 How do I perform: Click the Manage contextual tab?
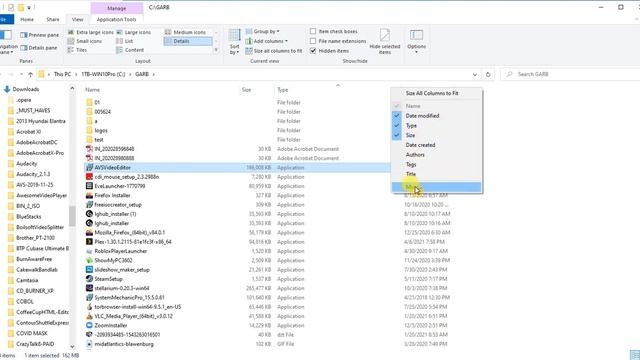(x=117, y=8)
